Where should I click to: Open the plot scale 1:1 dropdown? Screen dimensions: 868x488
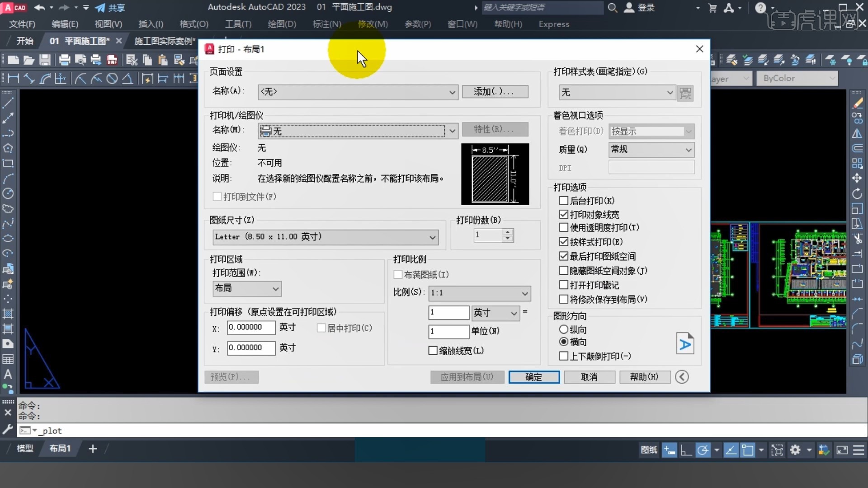480,293
